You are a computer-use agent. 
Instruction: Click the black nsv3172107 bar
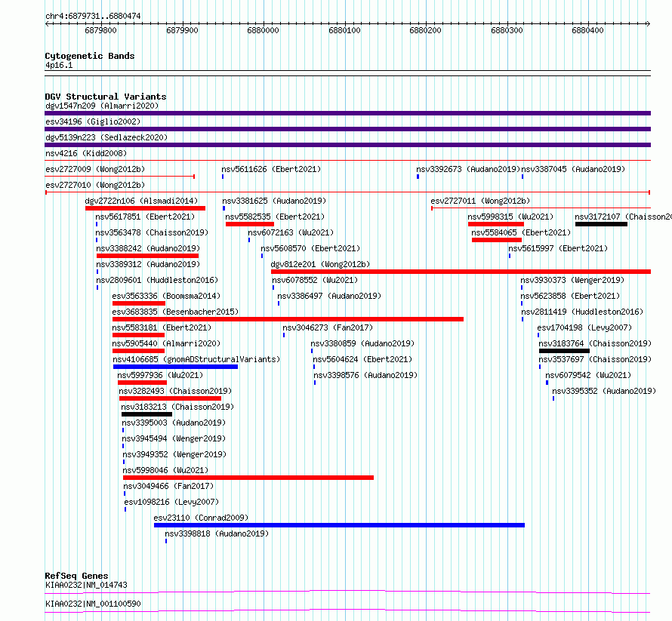point(601,224)
